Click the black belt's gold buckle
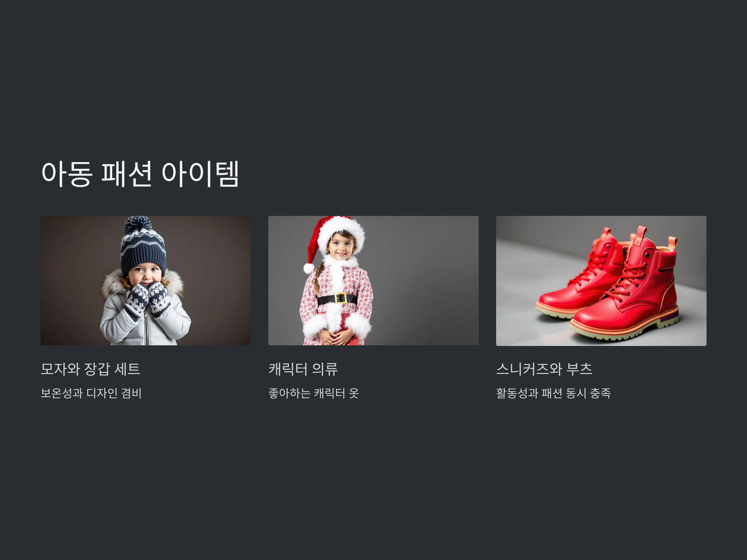The height and width of the screenshot is (560, 747). click(x=341, y=298)
